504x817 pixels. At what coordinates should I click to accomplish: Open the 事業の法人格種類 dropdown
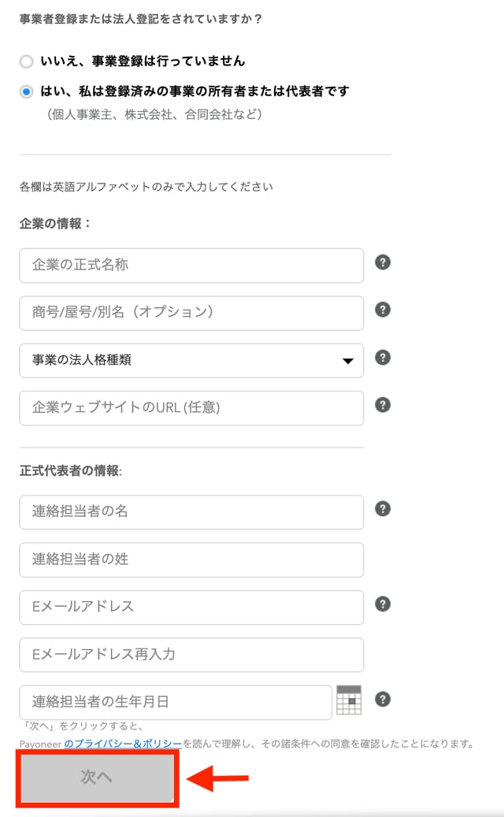click(x=346, y=360)
